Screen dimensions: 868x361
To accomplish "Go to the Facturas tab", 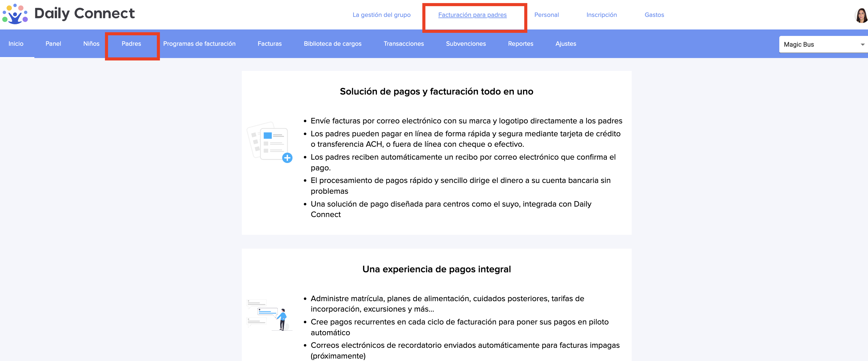I will [269, 44].
